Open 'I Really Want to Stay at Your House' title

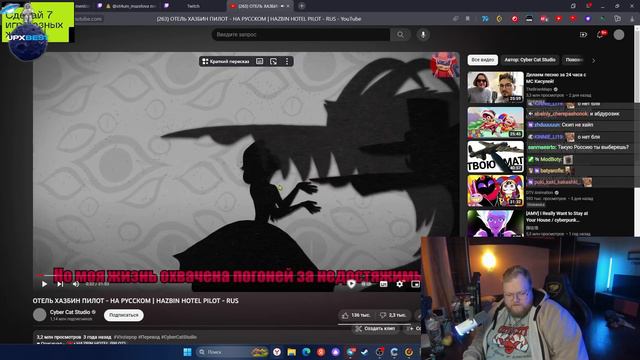(557, 217)
